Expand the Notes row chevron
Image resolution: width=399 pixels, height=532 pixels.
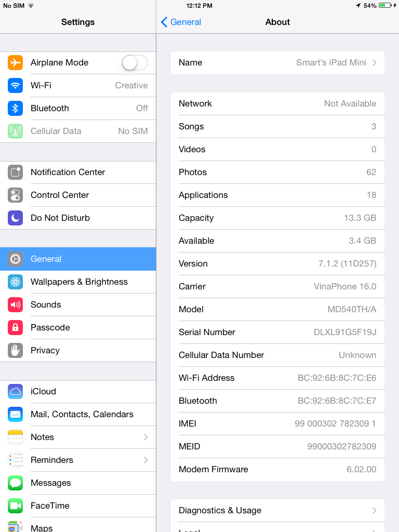pos(146,437)
